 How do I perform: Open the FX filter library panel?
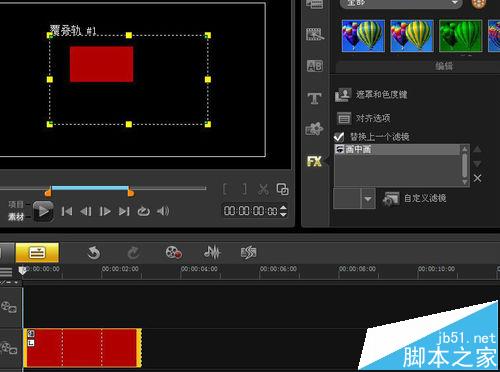[314, 162]
